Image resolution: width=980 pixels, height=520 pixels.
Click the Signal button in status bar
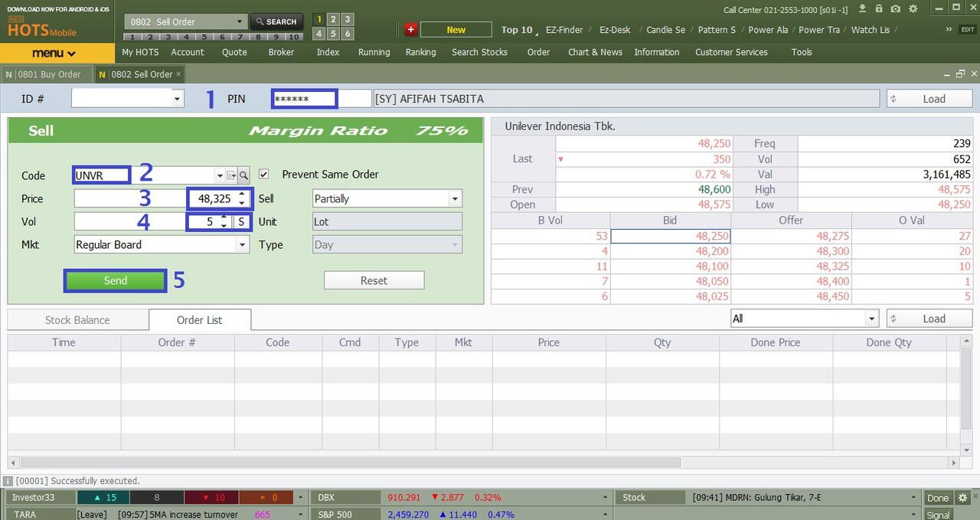pyautogui.click(x=938, y=515)
